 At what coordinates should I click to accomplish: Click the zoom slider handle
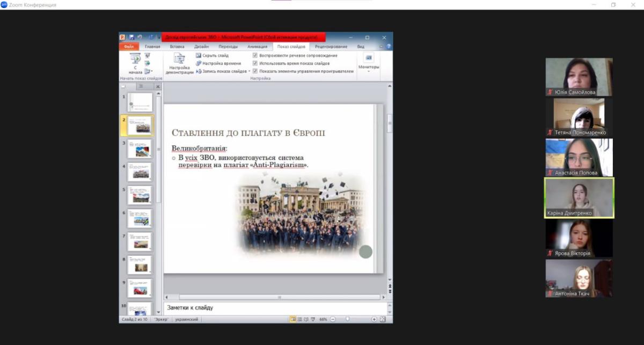(348, 319)
